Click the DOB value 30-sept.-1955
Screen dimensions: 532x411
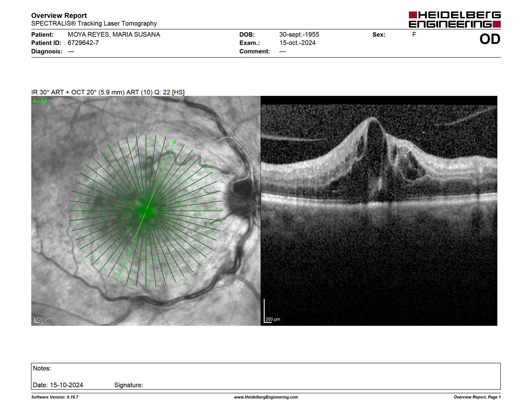[x=299, y=35]
